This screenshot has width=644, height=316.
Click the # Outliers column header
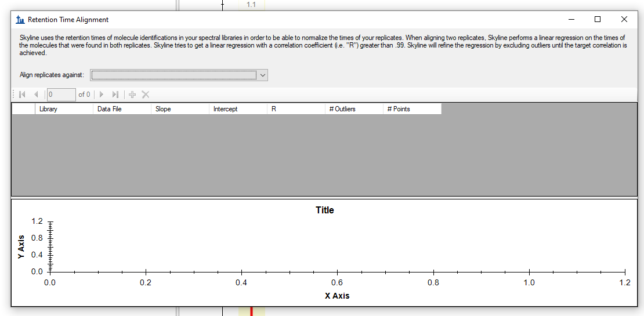click(354, 109)
